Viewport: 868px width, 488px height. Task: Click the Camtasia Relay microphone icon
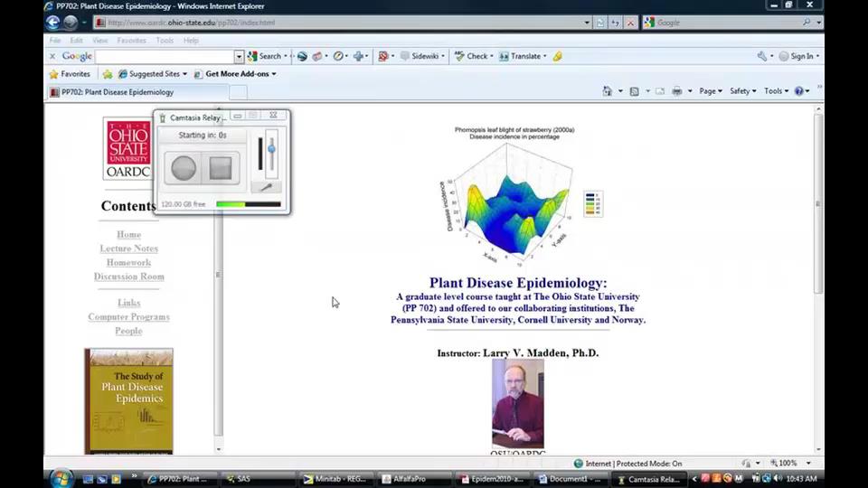tap(266, 187)
